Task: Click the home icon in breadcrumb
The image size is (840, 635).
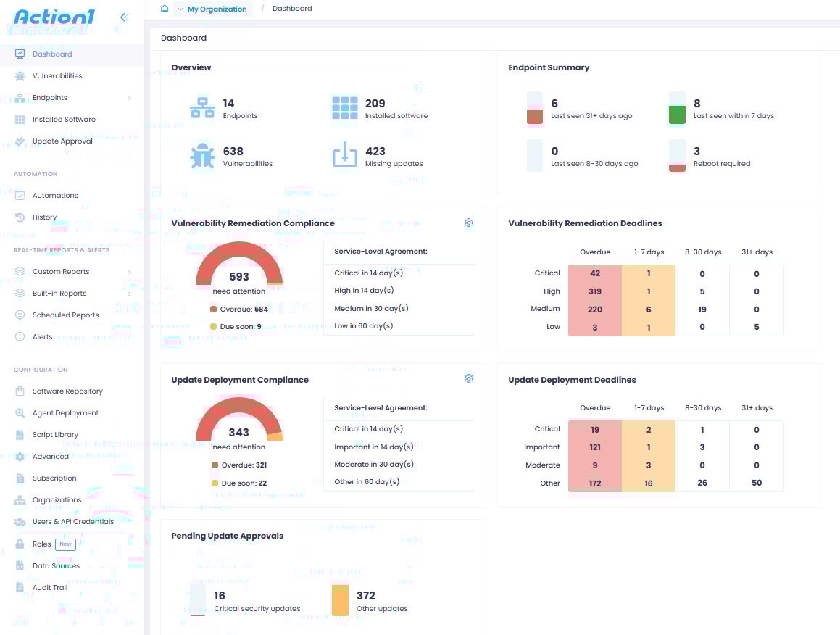Action: tap(165, 9)
